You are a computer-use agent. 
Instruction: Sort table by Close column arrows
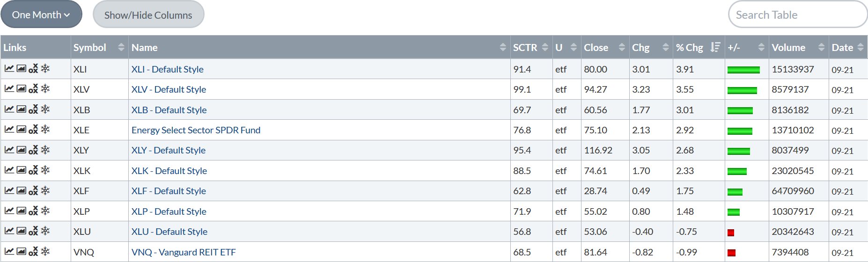(x=622, y=47)
